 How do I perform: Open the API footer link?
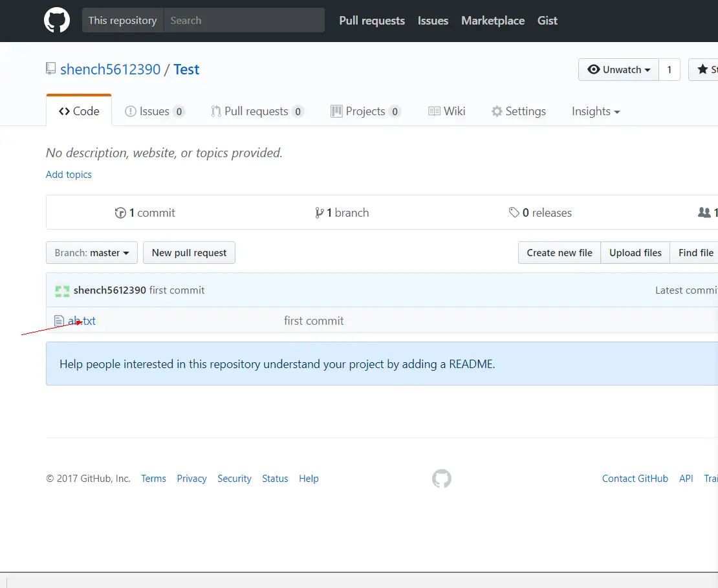[686, 479]
